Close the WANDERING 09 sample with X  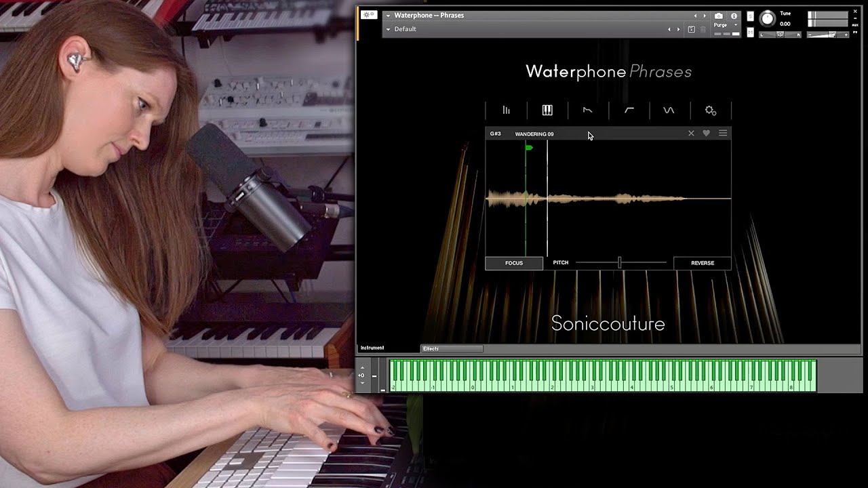[x=691, y=134]
